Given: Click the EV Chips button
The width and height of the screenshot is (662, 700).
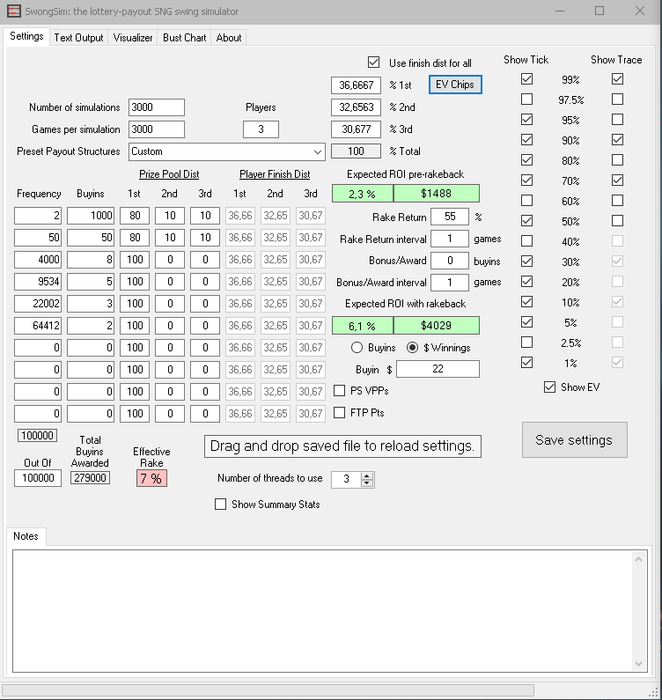Looking at the screenshot, I should [455, 84].
